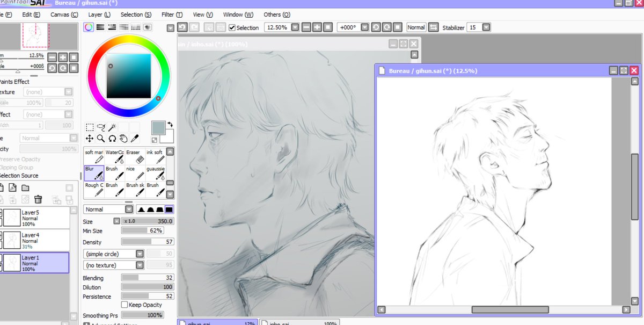This screenshot has height=325, width=644.
Task: Choose the 'Rough C' brush preset
Action: (94, 190)
